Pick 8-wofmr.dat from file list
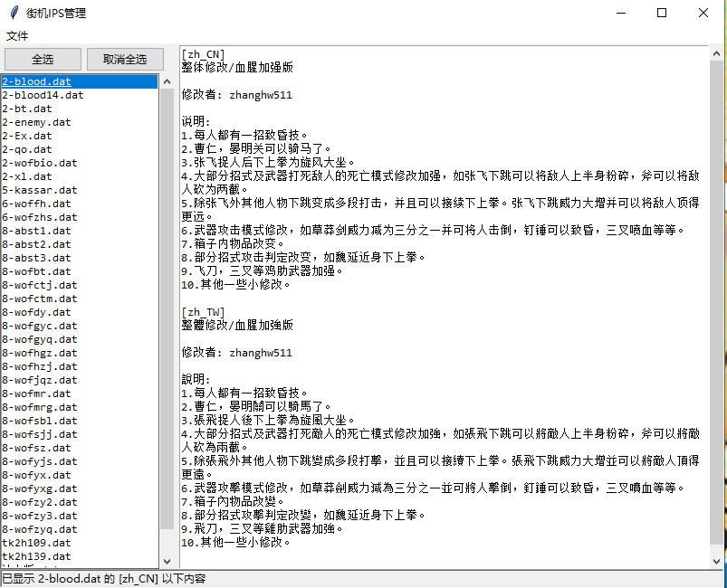This screenshot has width=727, height=588. coord(36,394)
